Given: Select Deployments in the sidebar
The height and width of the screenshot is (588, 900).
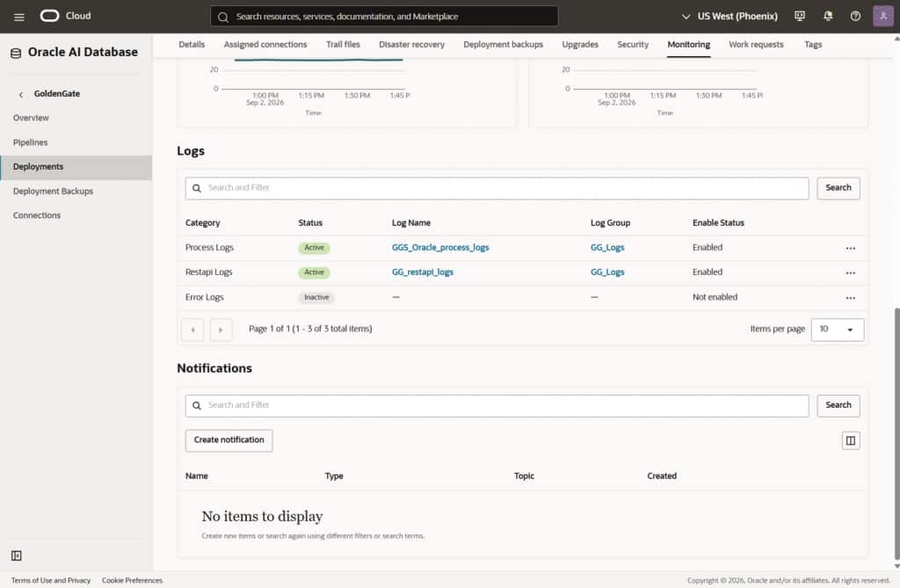Looking at the screenshot, I should click(76, 167).
